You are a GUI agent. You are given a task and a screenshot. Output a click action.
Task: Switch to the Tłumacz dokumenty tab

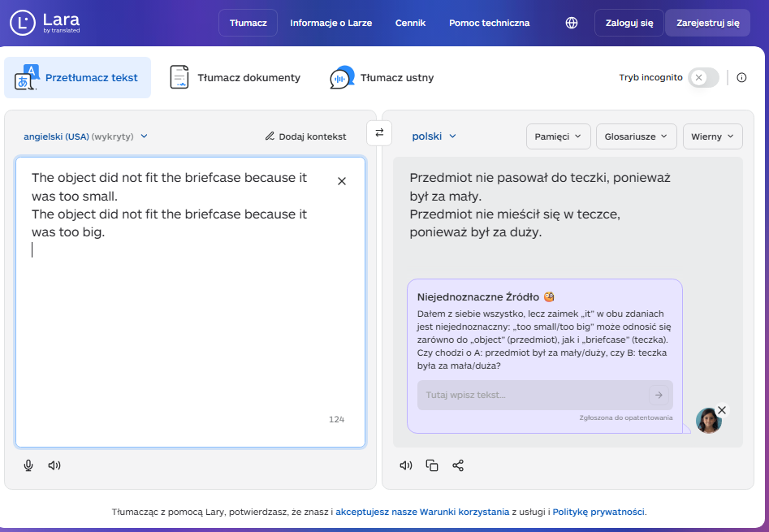[x=235, y=78]
